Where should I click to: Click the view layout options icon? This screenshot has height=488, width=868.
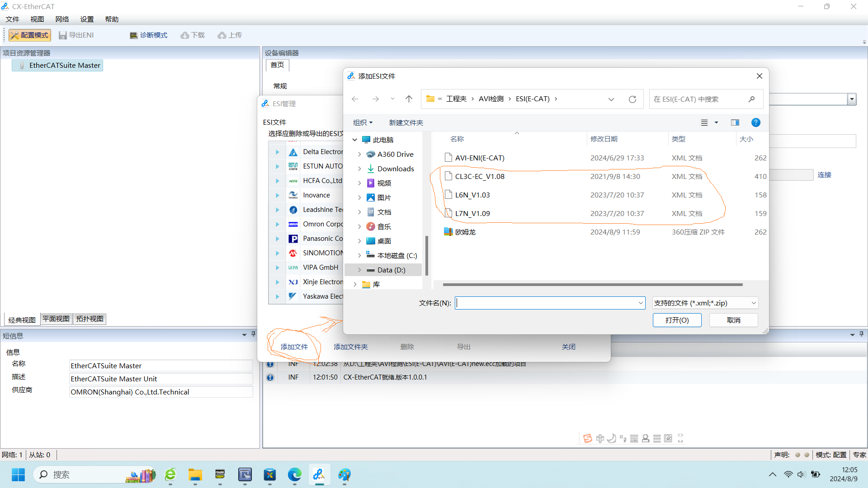[x=704, y=122]
